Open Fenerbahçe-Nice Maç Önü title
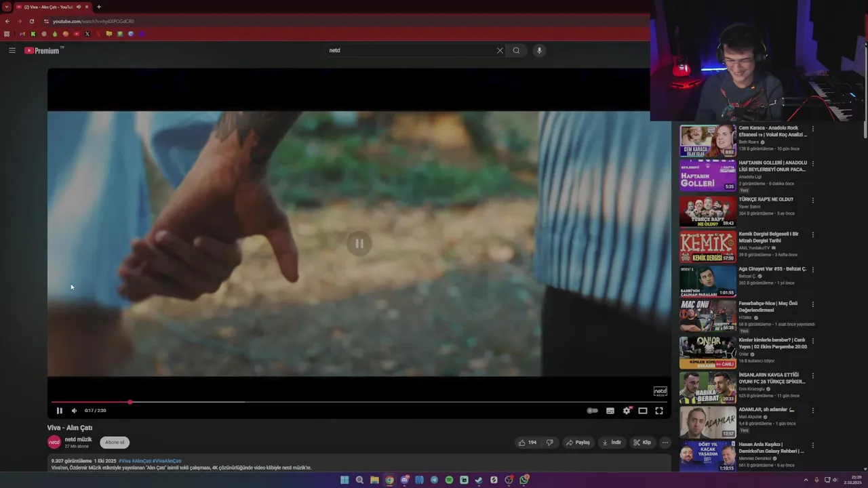Screen dimensions: 868x488 [x=768, y=306]
